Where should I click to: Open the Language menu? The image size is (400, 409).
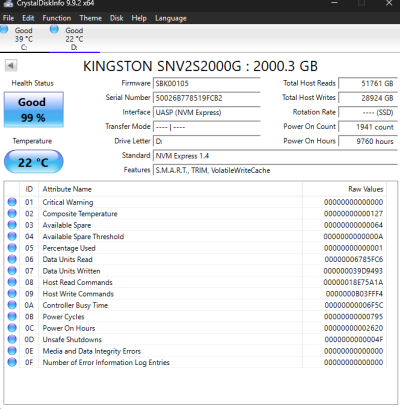[x=171, y=18]
